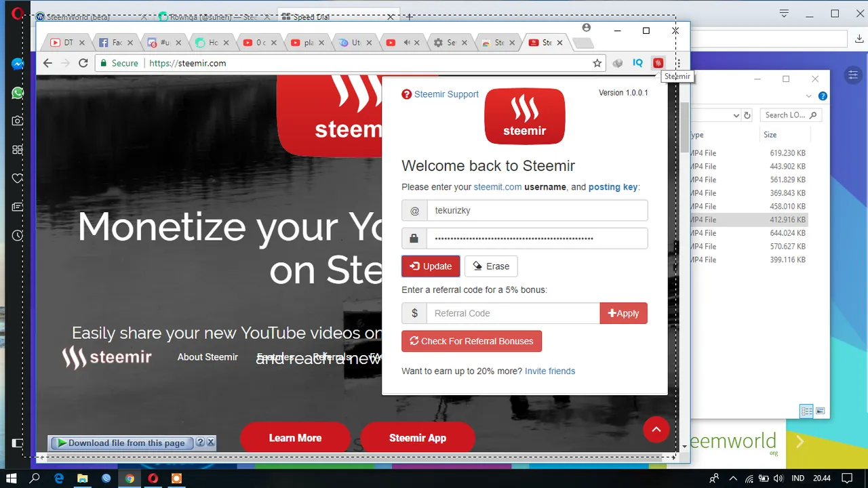Go back to the previous page in Chrome
The image size is (868, 488).
click(47, 63)
